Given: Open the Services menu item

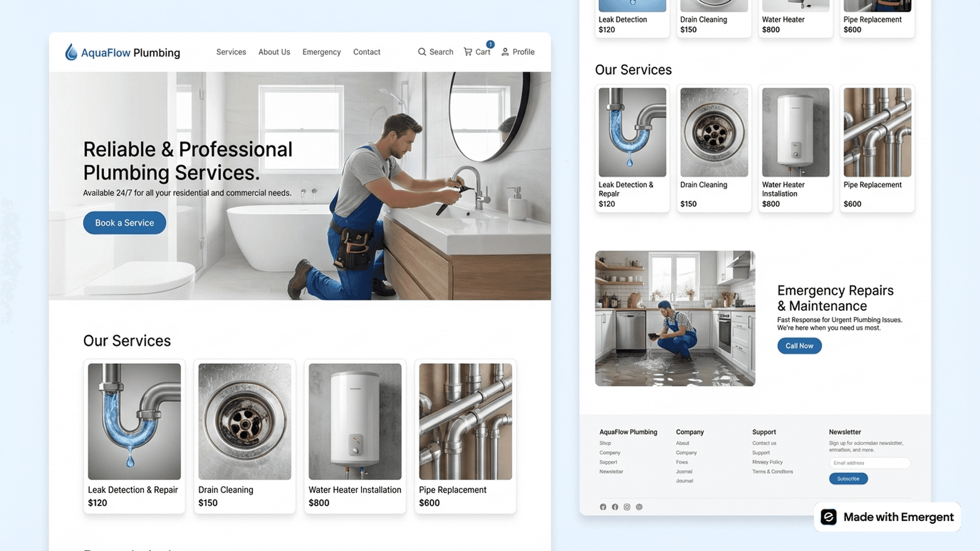Looking at the screenshot, I should pyautogui.click(x=231, y=52).
